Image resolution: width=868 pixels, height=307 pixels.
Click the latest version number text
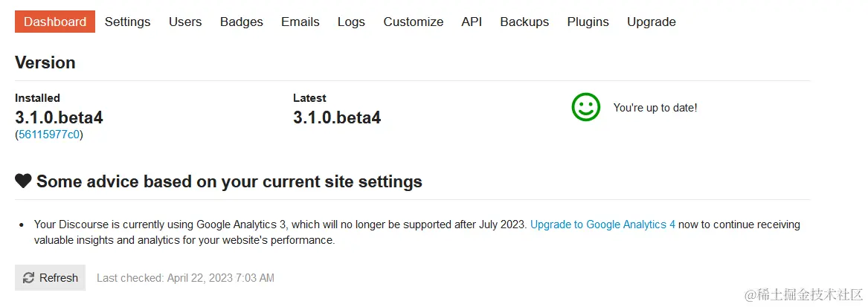[x=337, y=117]
